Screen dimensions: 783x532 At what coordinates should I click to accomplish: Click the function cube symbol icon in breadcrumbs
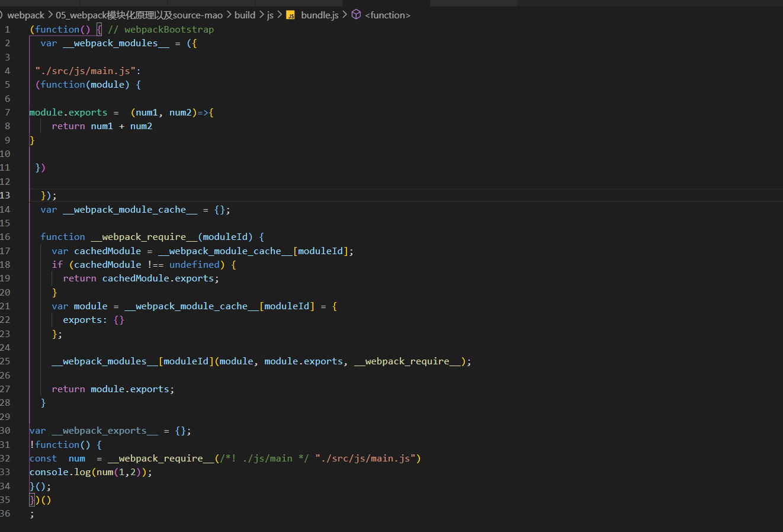coord(356,15)
